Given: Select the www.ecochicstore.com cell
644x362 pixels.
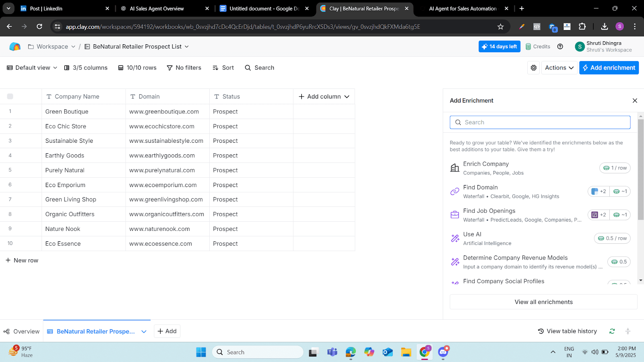Looking at the screenshot, I should pyautogui.click(x=167, y=126).
